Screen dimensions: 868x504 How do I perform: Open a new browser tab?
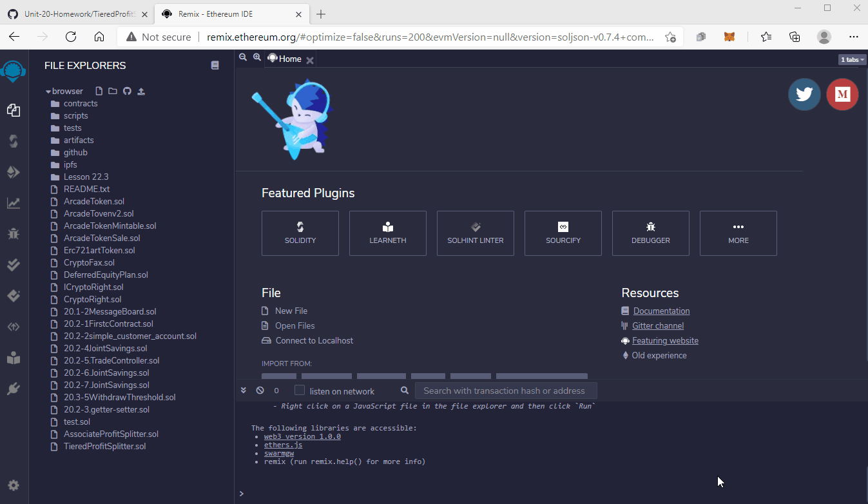(x=321, y=14)
